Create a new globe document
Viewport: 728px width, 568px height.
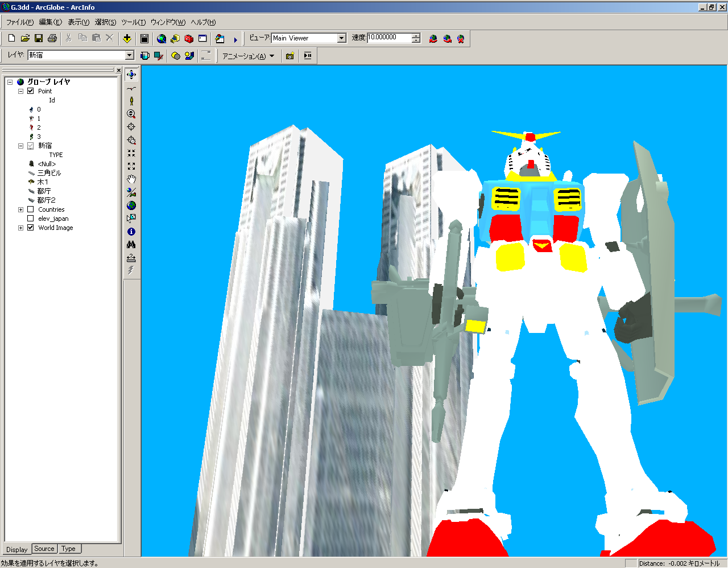[x=11, y=38]
